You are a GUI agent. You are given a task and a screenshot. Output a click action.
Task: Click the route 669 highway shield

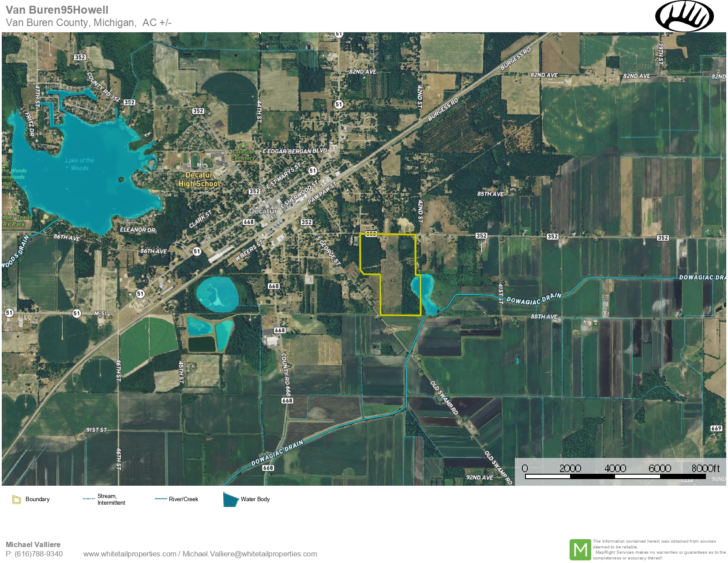pos(716,428)
